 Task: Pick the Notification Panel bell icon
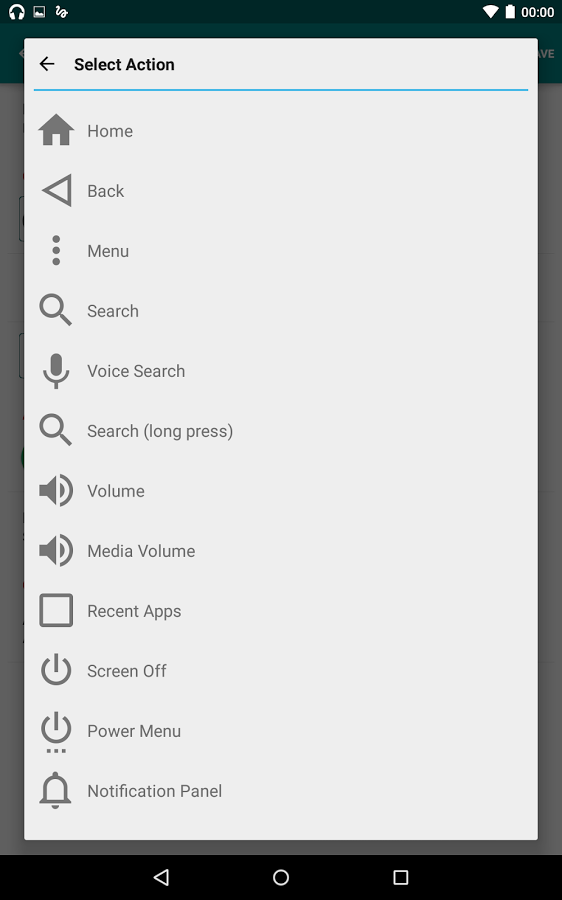coord(55,790)
